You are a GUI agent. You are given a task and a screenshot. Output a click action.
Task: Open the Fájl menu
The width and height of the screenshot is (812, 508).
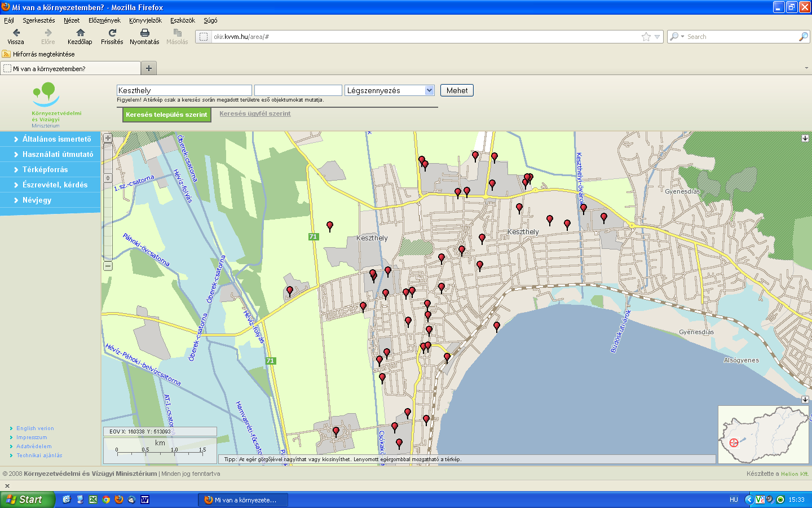click(9, 20)
